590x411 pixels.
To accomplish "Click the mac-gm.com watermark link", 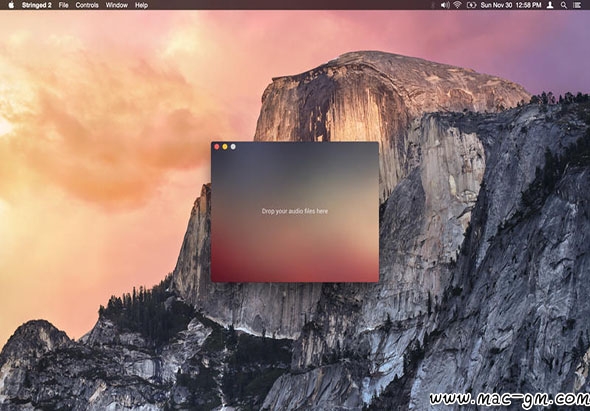I will pyautogui.click(x=509, y=399).
